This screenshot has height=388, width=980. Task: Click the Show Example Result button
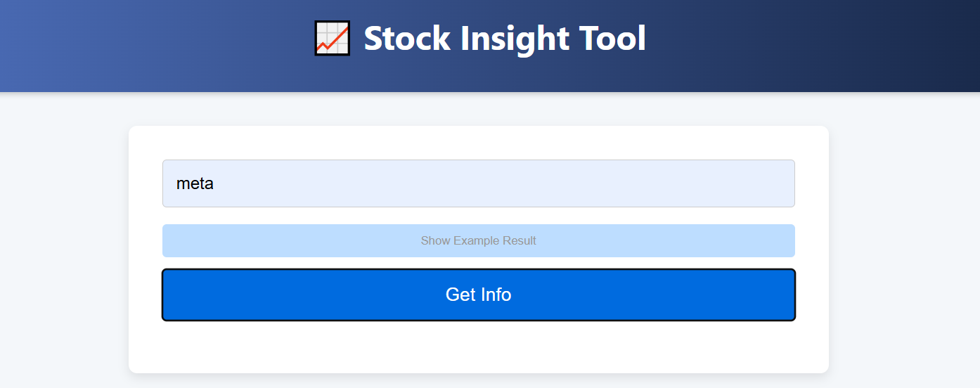tap(479, 240)
